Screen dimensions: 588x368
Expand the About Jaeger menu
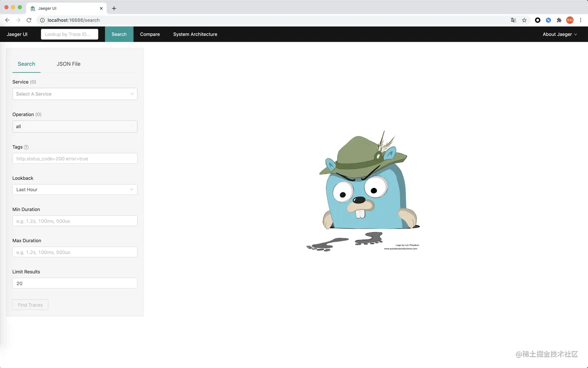[x=560, y=34]
